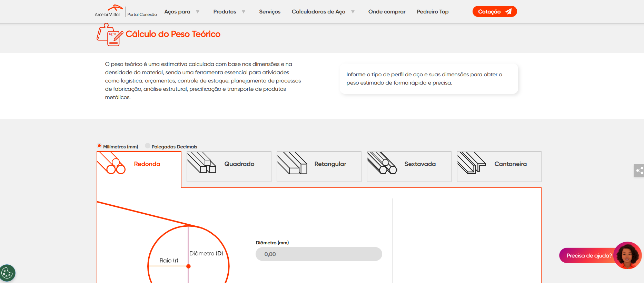The height and width of the screenshot is (283, 644).
Task: Click the square bar profile icon
Action: (x=202, y=163)
